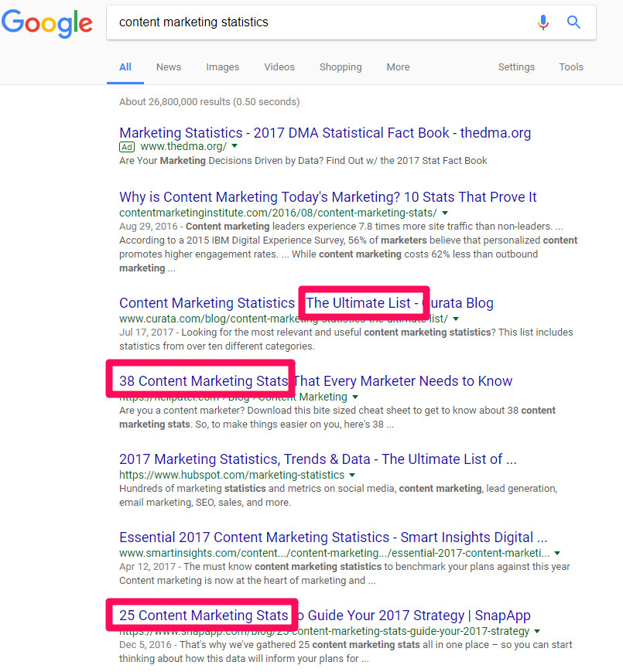Click the Google logo
Image resolution: width=623 pixels, height=672 pixels.
47,23
